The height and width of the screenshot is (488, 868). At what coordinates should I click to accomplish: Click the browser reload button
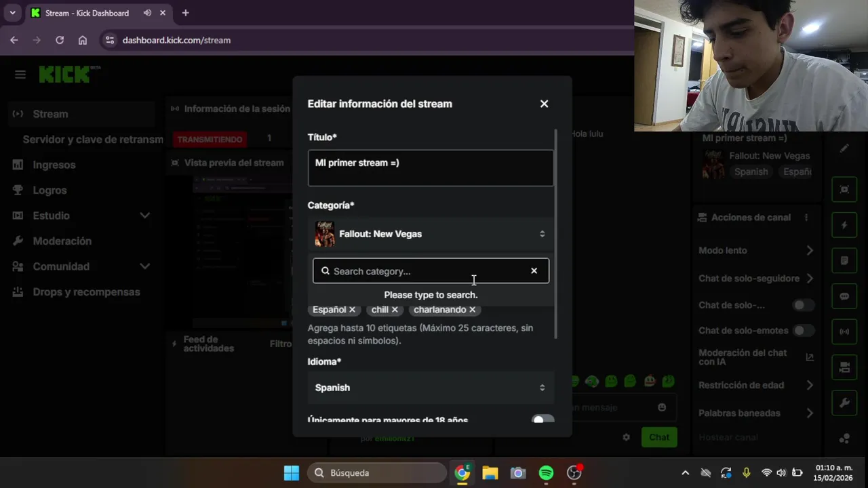coord(60,40)
